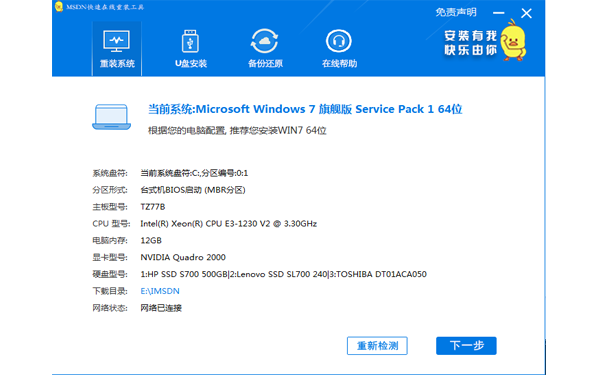598x375 pixels.
Task: Open the 免责声明 disclaimer link
Action: [x=456, y=13]
